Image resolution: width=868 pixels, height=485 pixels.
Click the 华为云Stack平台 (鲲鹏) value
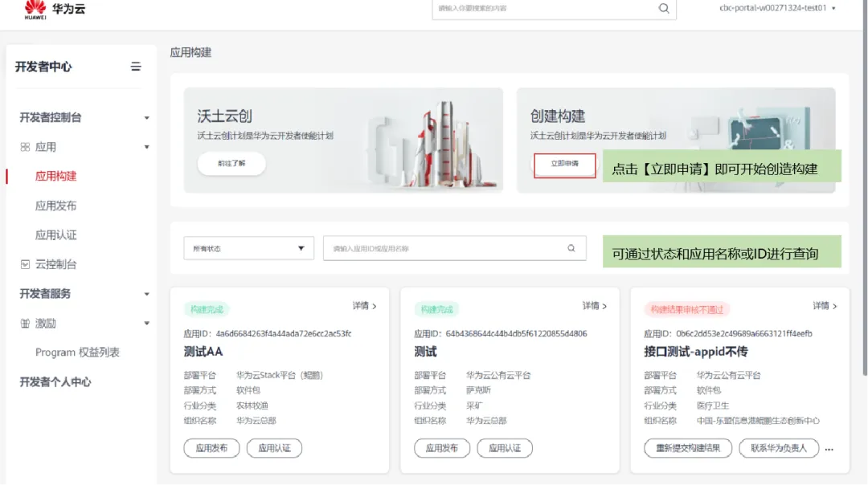(280, 375)
